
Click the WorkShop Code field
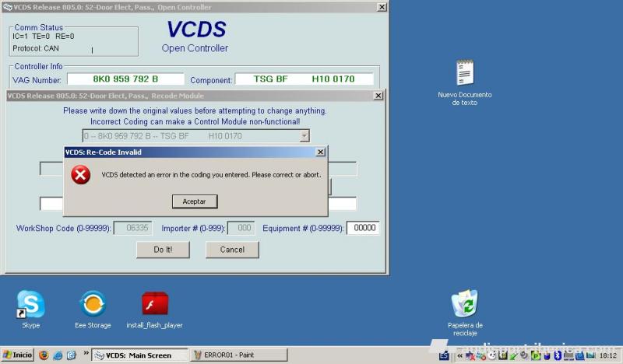132,228
